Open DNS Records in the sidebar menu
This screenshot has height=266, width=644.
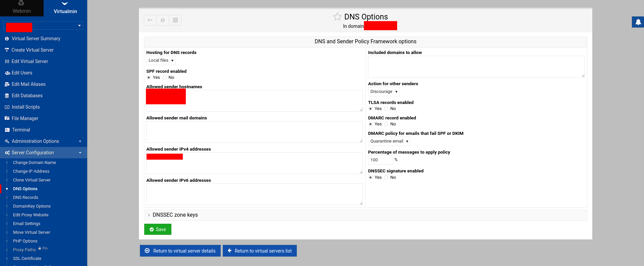pos(25,198)
